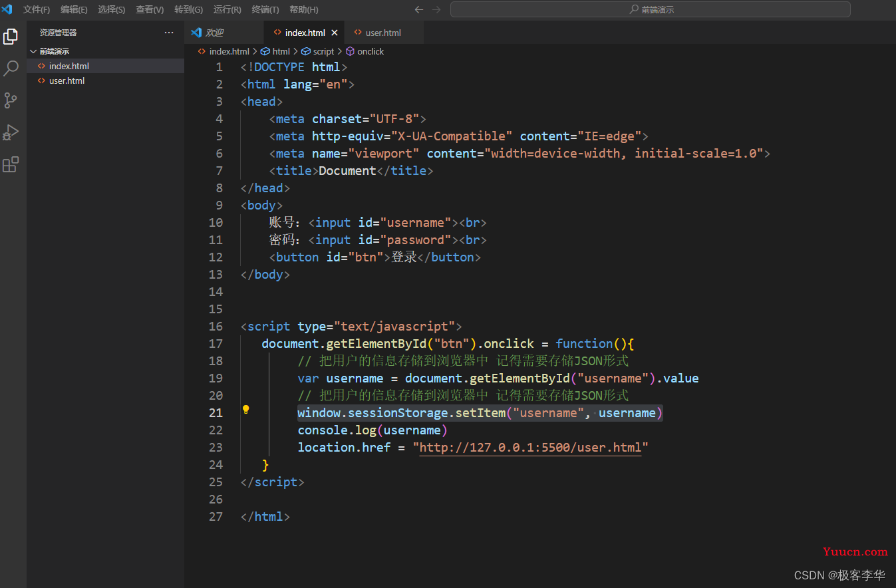Click the comment text on line 18
This screenshot has width=896, height=588.
(x=463, y=361)
